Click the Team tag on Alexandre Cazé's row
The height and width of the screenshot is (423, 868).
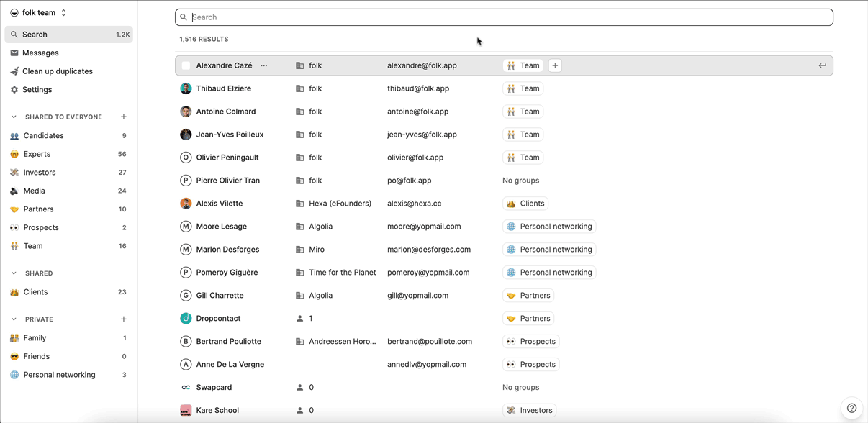pyautogui.click(x=523, y=65)
